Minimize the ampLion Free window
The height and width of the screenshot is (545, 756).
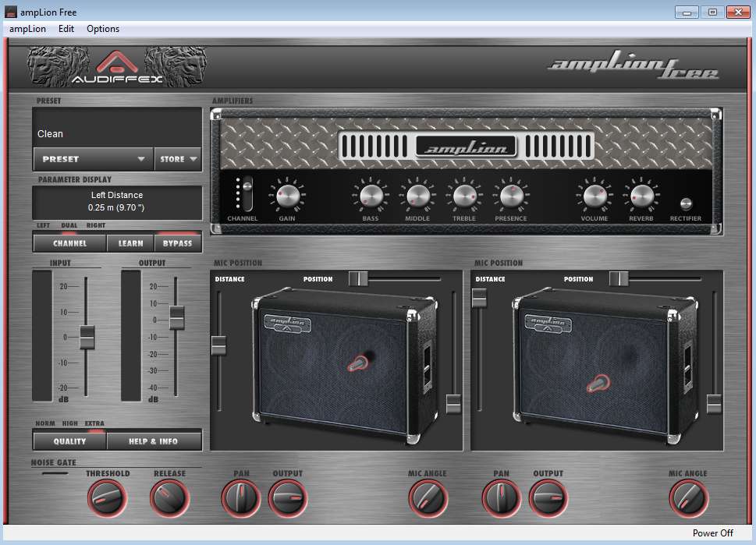(x=687, y=12)
